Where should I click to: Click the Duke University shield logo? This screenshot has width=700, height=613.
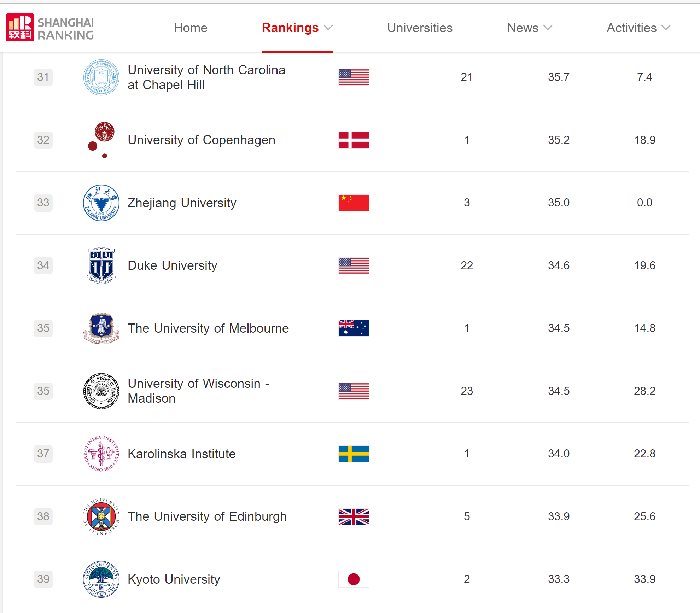pyautogui.click(x=101, y=265)
